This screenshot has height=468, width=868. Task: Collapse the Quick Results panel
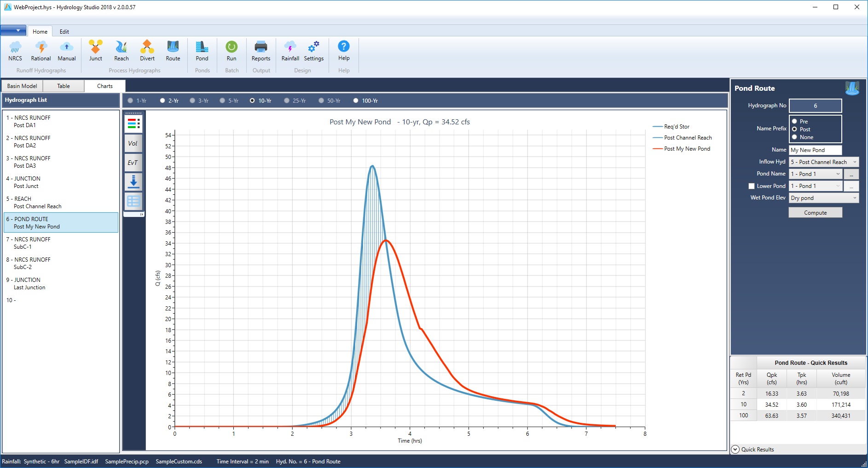click(736, 449)
